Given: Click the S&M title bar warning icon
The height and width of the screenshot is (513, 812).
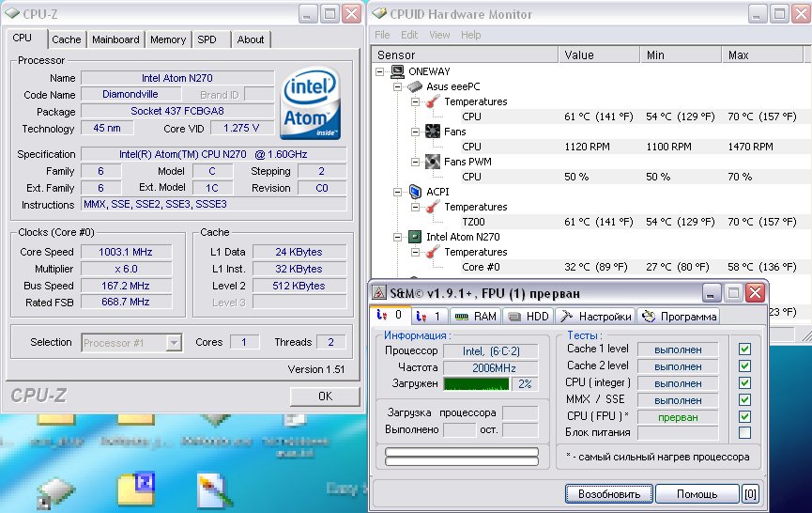Looking at the screenshot, I should [379, 293].
